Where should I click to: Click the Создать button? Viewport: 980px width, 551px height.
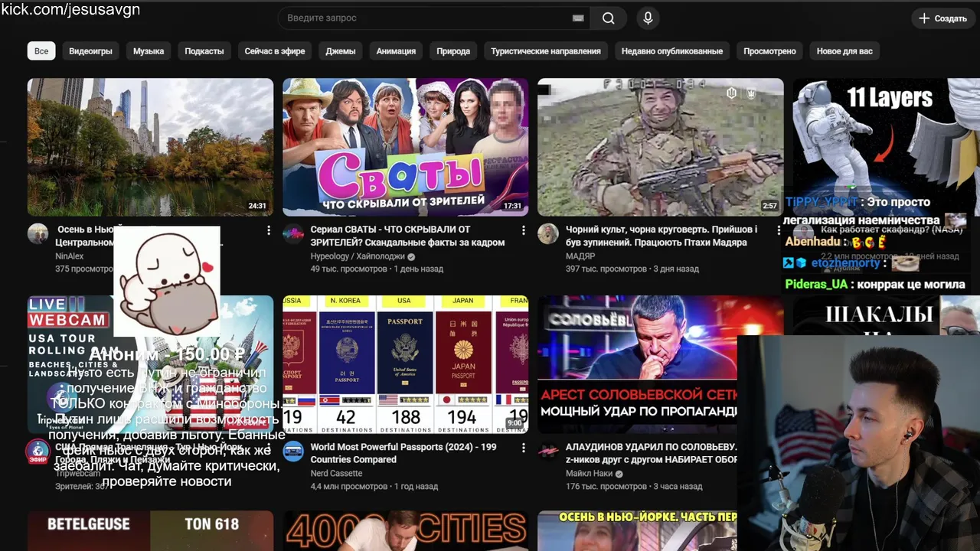pyautogui.click(x=943, y=18)
